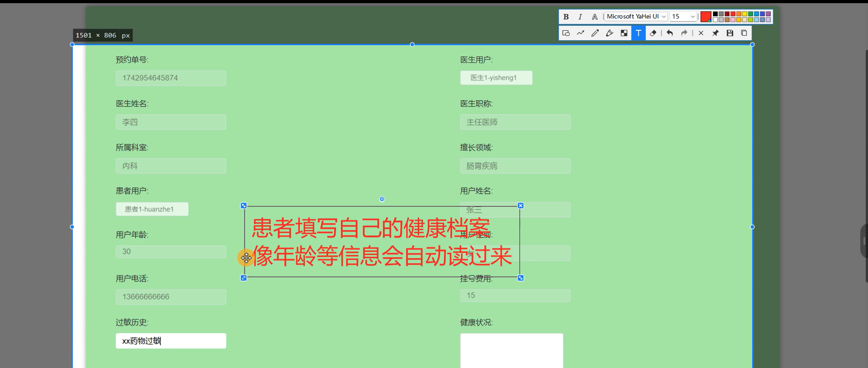Click the 用户电话 field showing 13666666666
The image size is (868, 368).
click(x=171, y=297)
